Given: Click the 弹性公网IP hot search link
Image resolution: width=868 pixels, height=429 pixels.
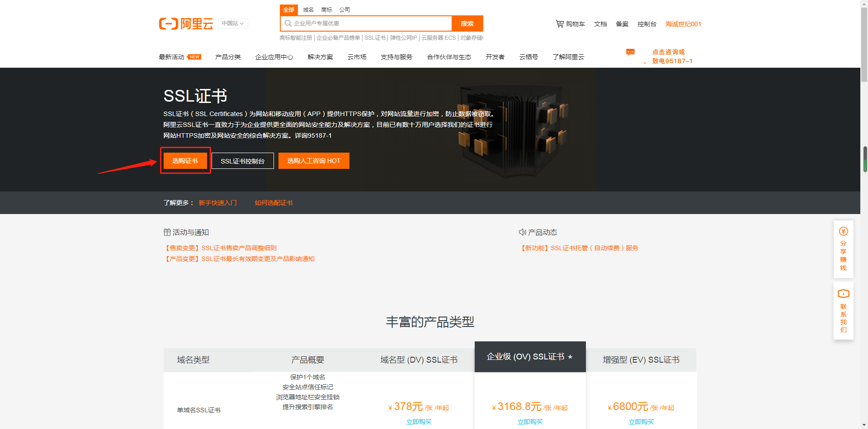Looking at the screenshot, I should click(403, 38).
